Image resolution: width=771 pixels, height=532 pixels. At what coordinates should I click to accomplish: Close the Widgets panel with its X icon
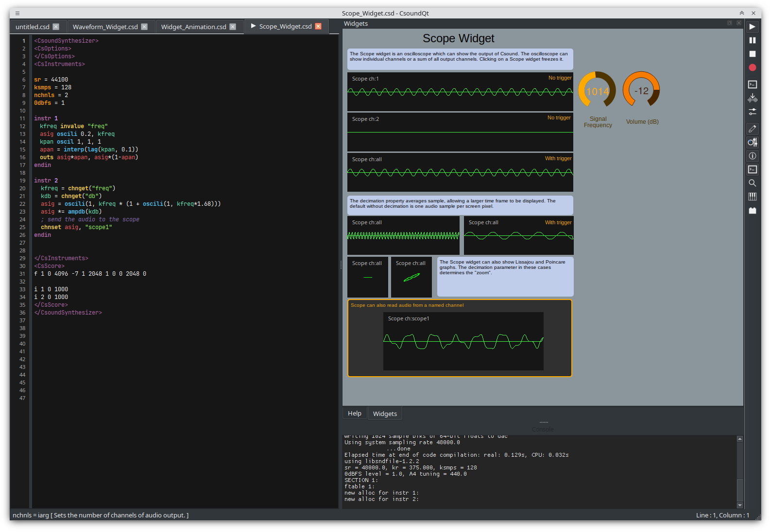click(x=739, y=23)
